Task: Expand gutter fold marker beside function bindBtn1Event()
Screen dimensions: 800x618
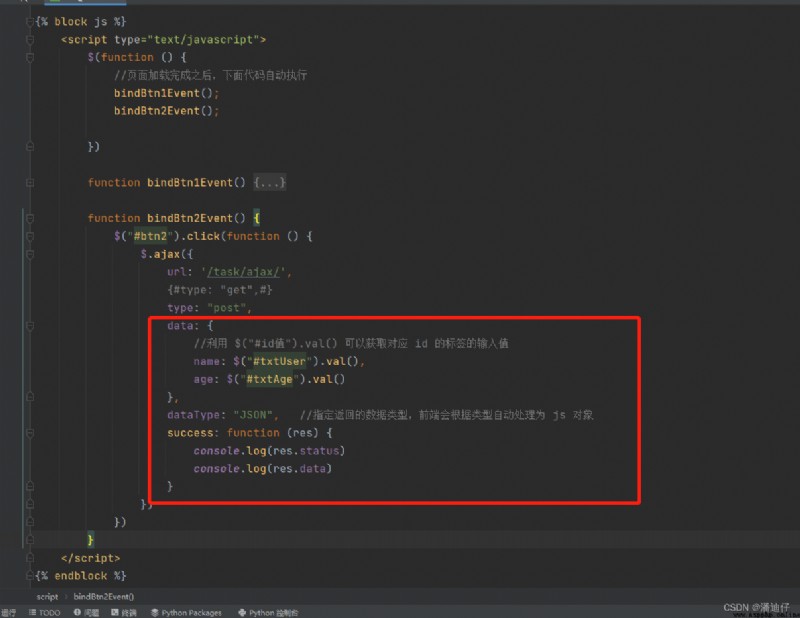Action: click(30, 182)
